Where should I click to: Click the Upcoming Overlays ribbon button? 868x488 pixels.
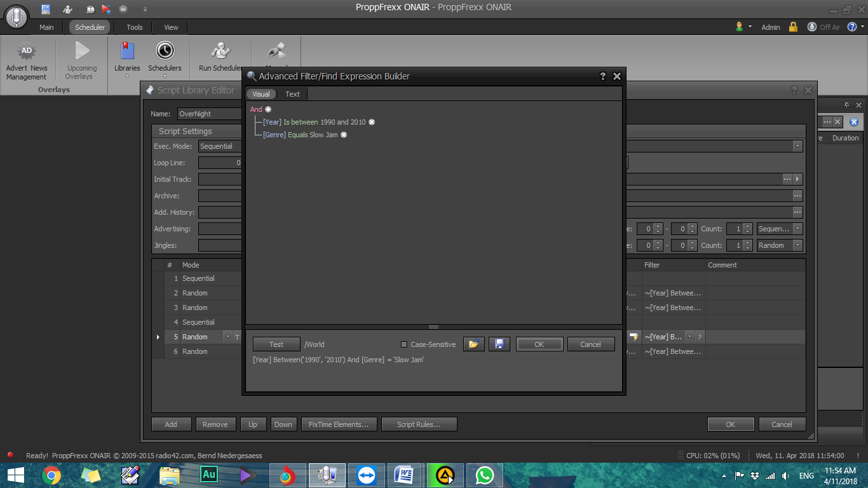pyautogui.click(x=82, y=60)
